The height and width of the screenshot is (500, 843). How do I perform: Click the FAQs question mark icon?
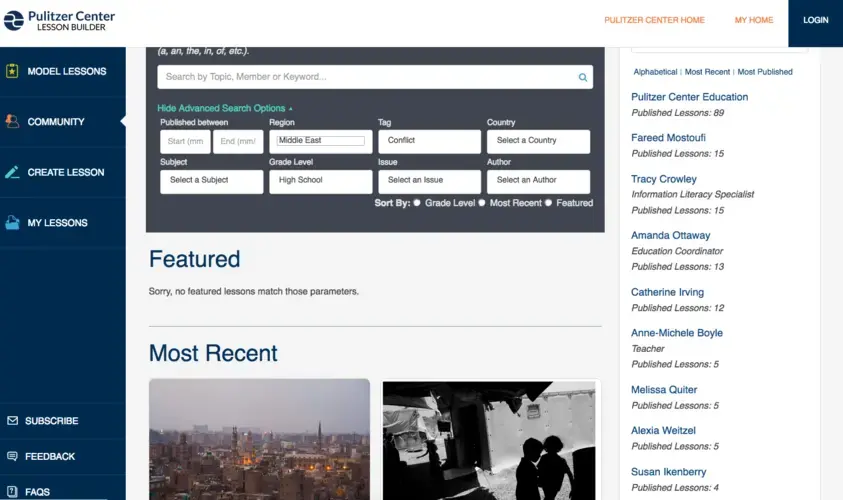point(12,491)
